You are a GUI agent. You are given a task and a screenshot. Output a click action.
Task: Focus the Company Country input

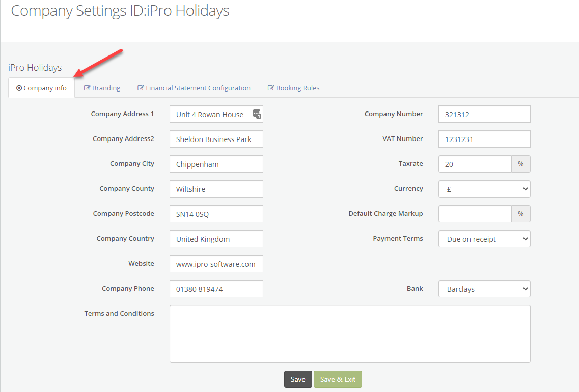216,239
